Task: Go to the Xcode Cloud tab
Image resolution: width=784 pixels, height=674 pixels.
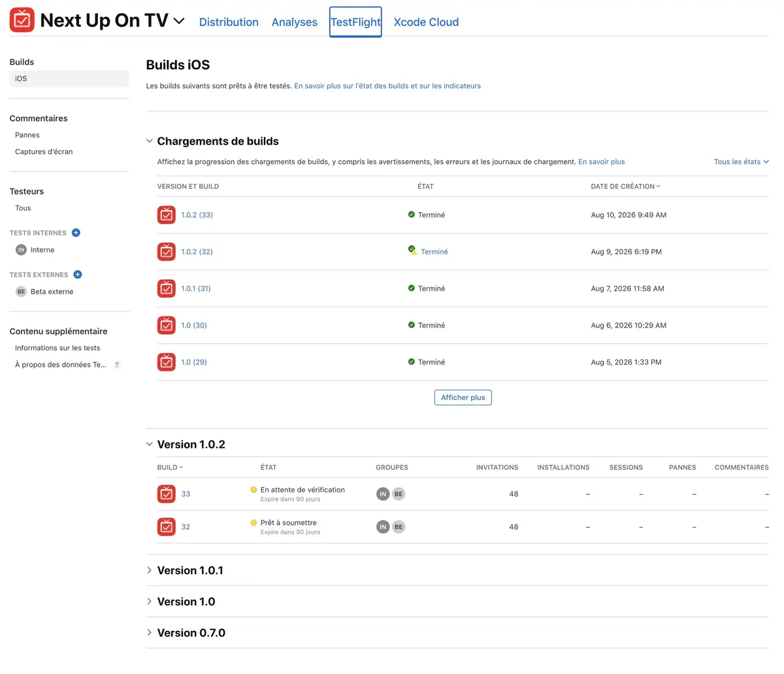Action: coord(426,22)
